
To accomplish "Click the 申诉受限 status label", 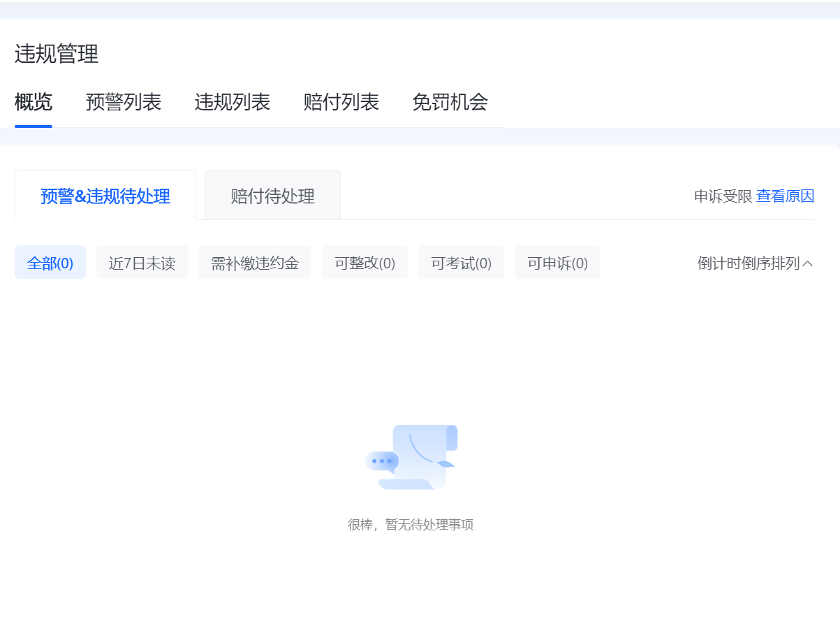I will click(723, 196).
